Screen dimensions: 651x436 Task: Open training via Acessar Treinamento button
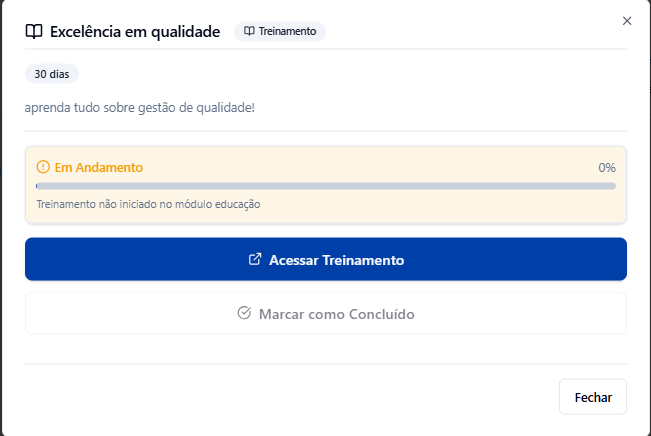[326, 259]
